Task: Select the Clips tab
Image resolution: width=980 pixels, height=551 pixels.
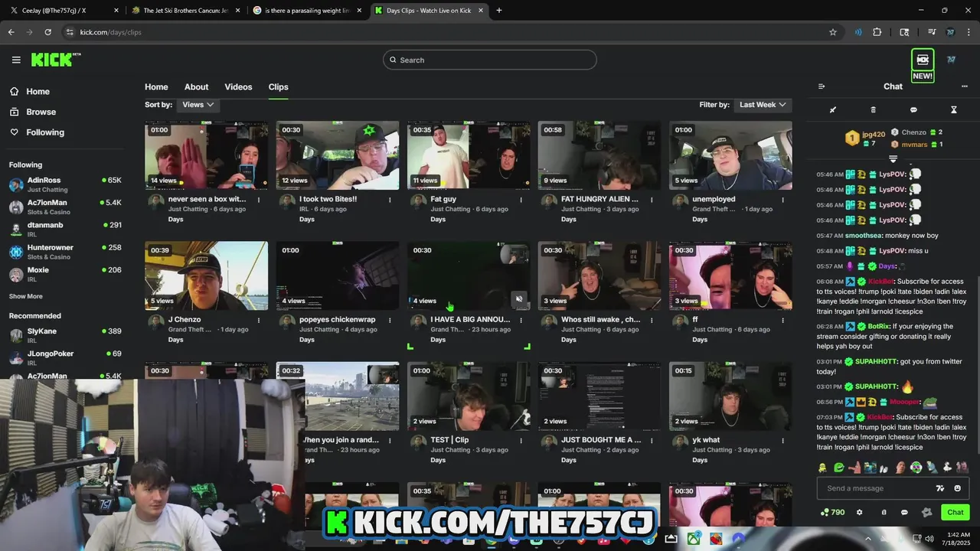Action: [278, 86]
